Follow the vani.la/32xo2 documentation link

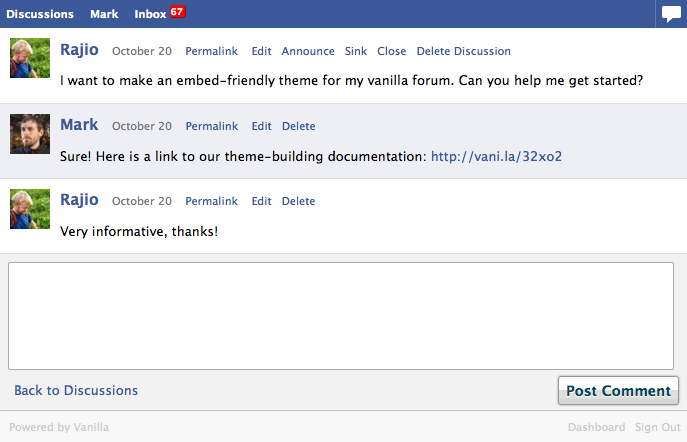click(x=496, y=156)
